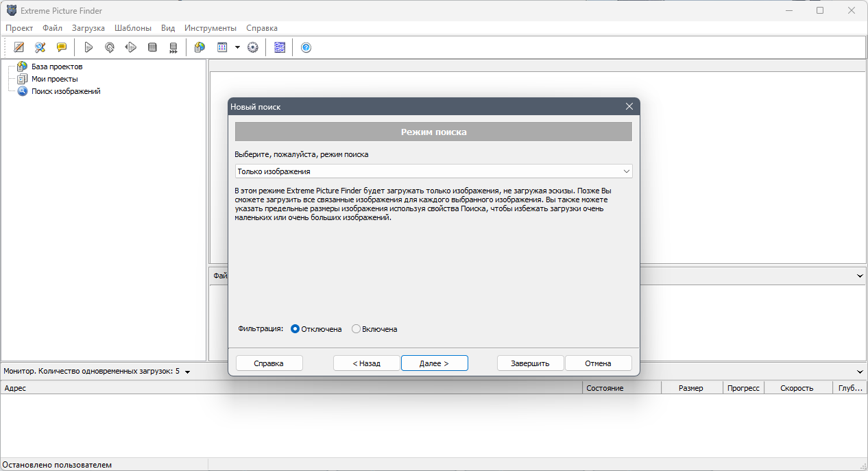Viewport: 868px width, 471px height.
Task: Click the Далее button in the wizard
Action: pos(435,363)
